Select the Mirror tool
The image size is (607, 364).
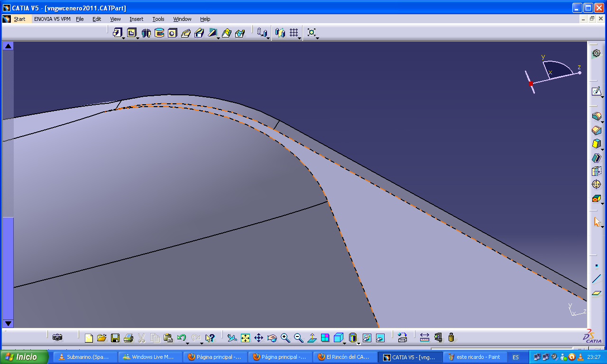click(x=280, y=33)
